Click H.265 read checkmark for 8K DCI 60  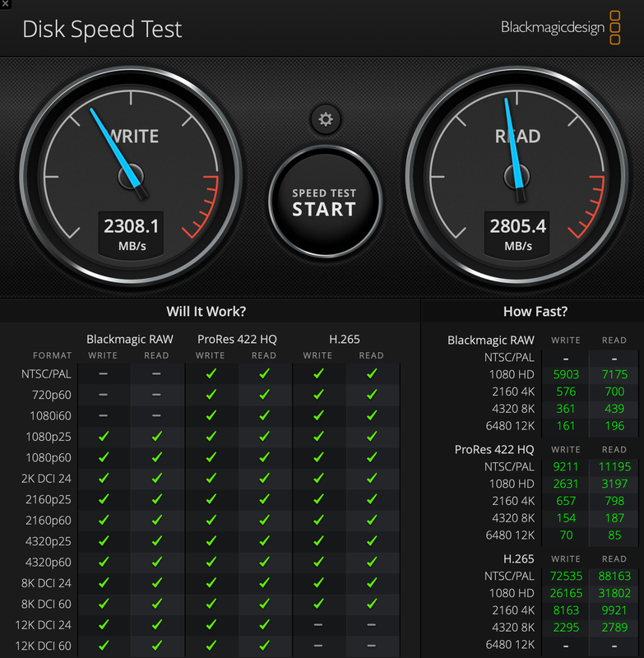point(372,604)
